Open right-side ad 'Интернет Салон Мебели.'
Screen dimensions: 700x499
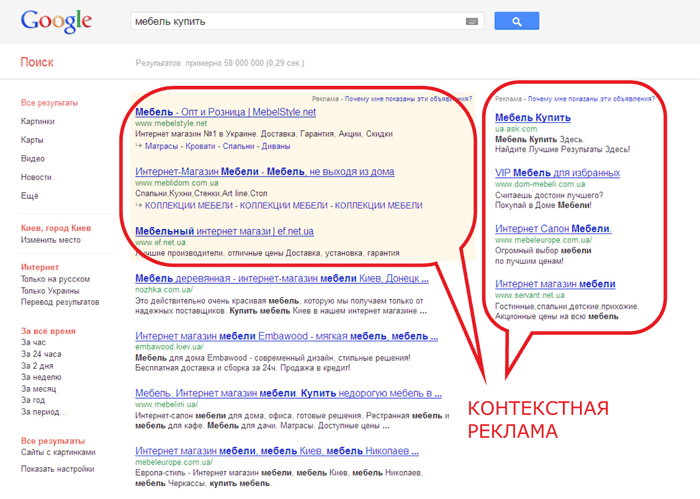[x=553, y=229]
